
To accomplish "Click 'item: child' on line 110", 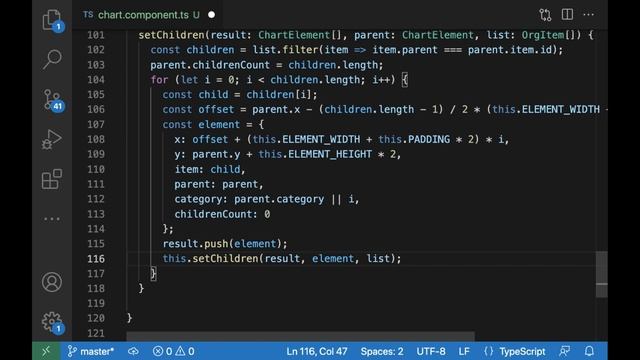I will [x=207, y=169].
